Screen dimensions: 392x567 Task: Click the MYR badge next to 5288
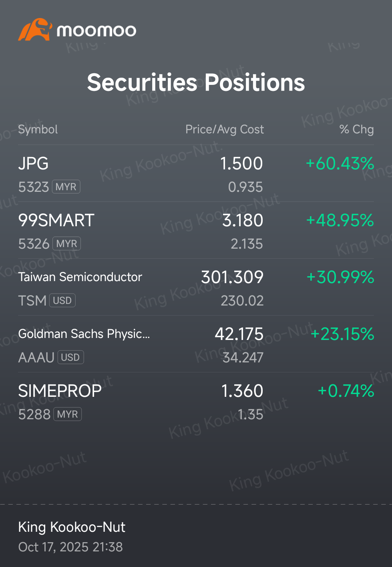point(68,414)
